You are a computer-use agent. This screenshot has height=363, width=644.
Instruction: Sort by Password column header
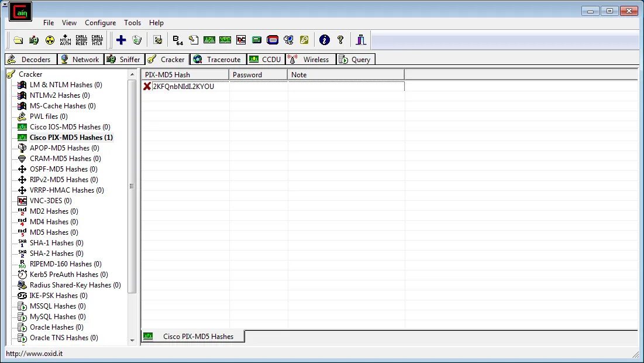(258, 74)
